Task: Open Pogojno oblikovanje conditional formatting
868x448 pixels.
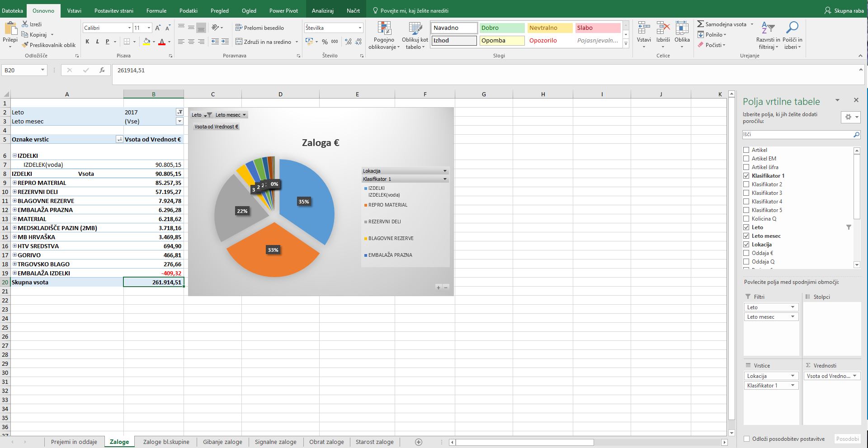Action: (384, 35)
